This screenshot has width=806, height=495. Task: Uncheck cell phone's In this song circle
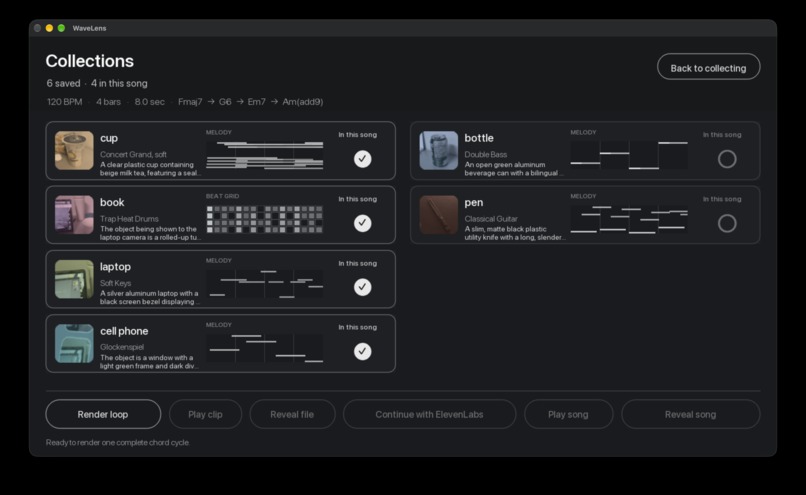[362, 351]
